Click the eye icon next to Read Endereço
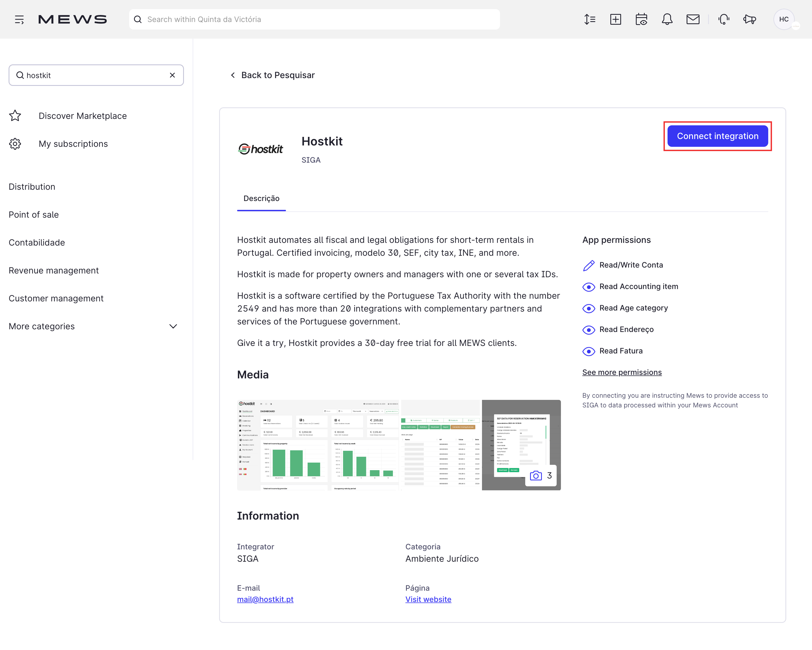 589,330
